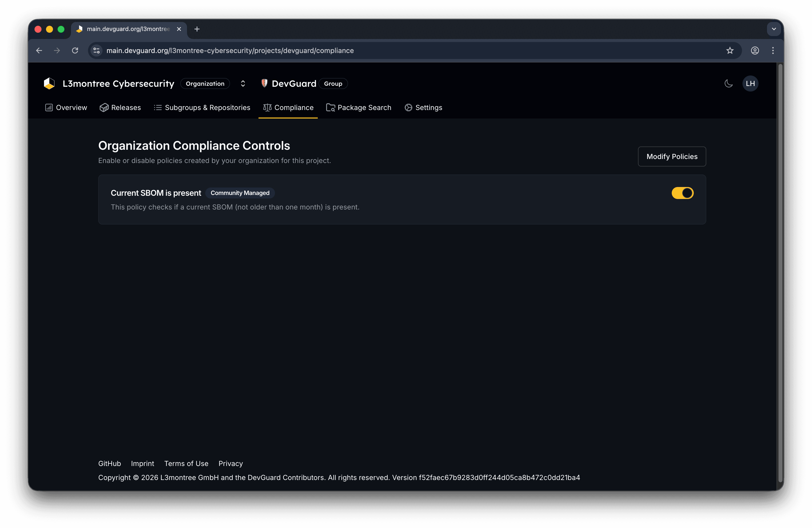Click the Compliance scales icon
812x528 pixels.
[267, 107]
